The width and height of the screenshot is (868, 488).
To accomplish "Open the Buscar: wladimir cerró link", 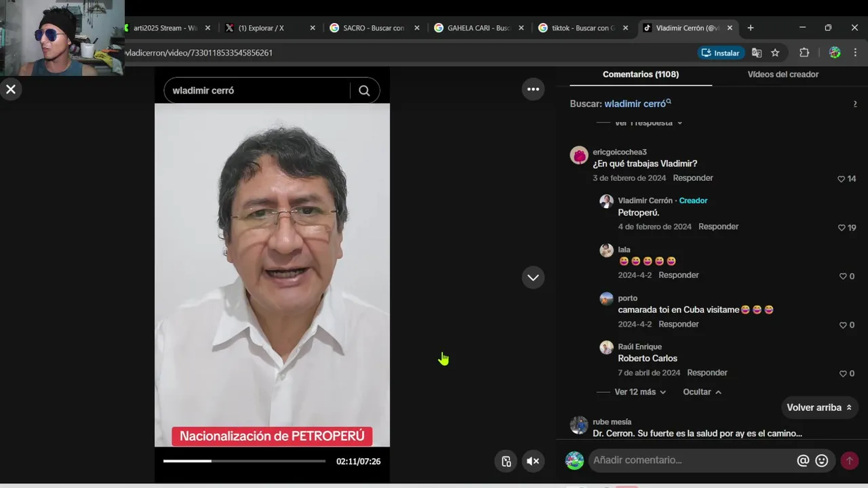I will point(637,104).
